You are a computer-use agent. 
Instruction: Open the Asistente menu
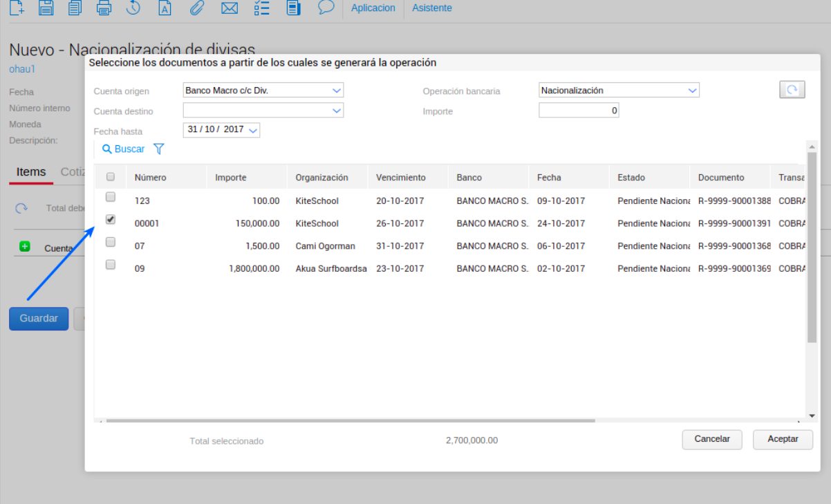click(432, 8)
